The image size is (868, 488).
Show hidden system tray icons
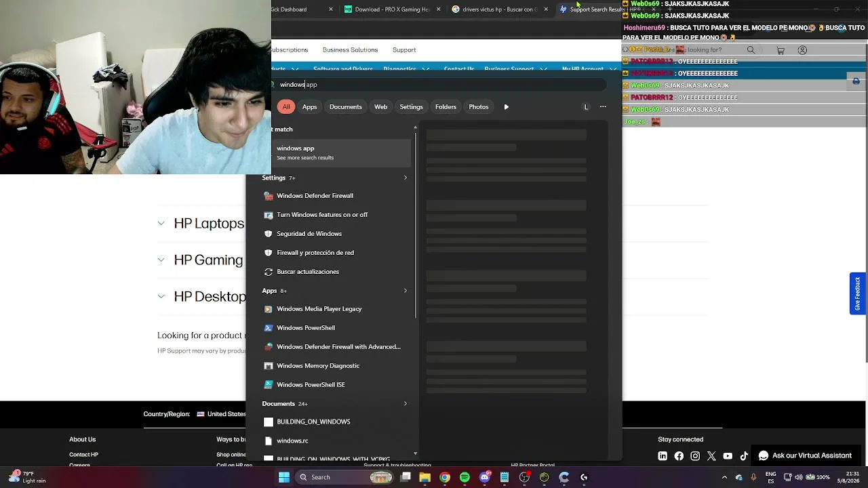pos(724,477)
